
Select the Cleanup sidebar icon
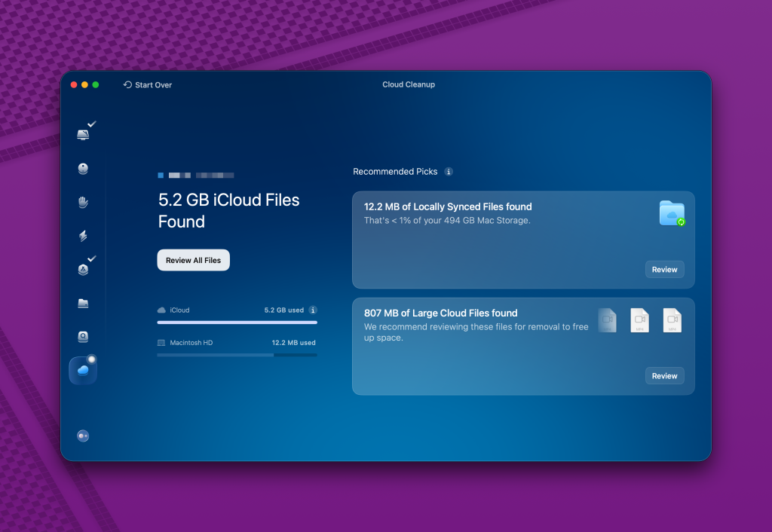click(83, 168)
